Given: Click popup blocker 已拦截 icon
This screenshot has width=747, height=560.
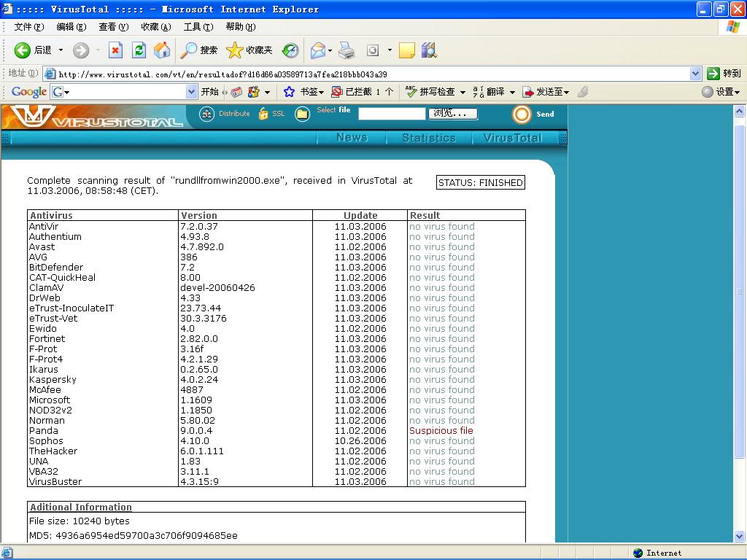Looking at the screenshot, I should (x=337, y=92).
